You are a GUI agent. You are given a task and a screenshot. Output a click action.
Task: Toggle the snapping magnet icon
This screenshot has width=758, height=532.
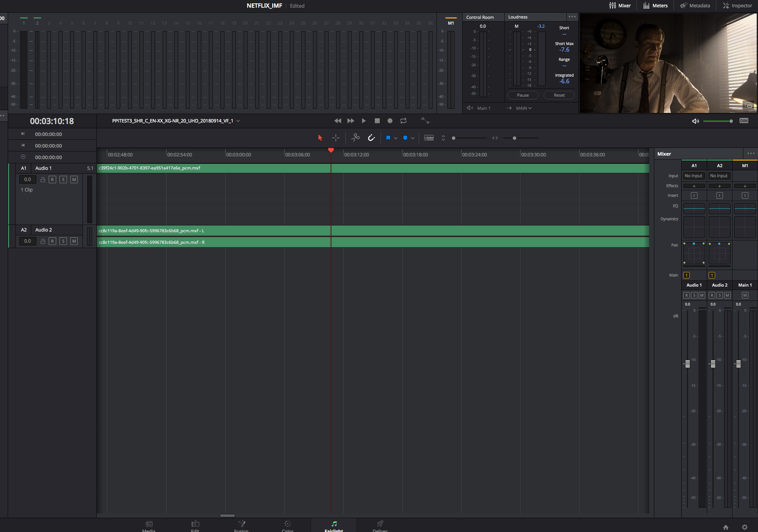click(x=371, y=138)
